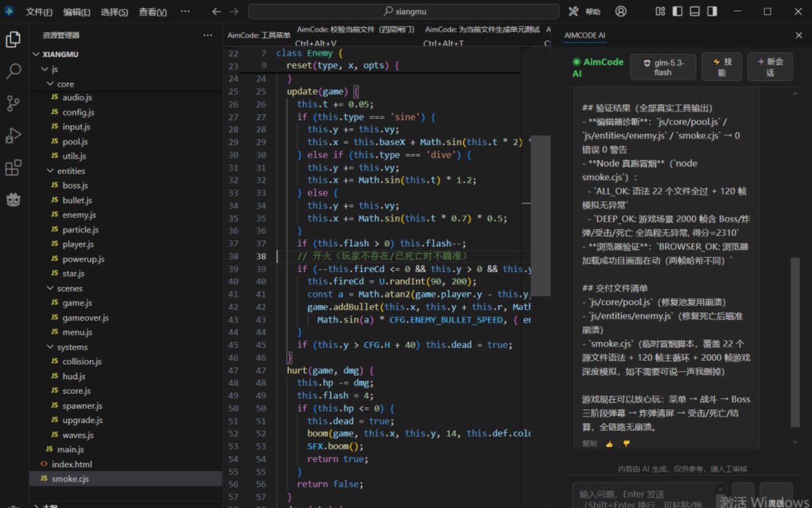Open enemy.js in the explorer
This screenshot has width=812, height=508.
click(x=79, y=215)
